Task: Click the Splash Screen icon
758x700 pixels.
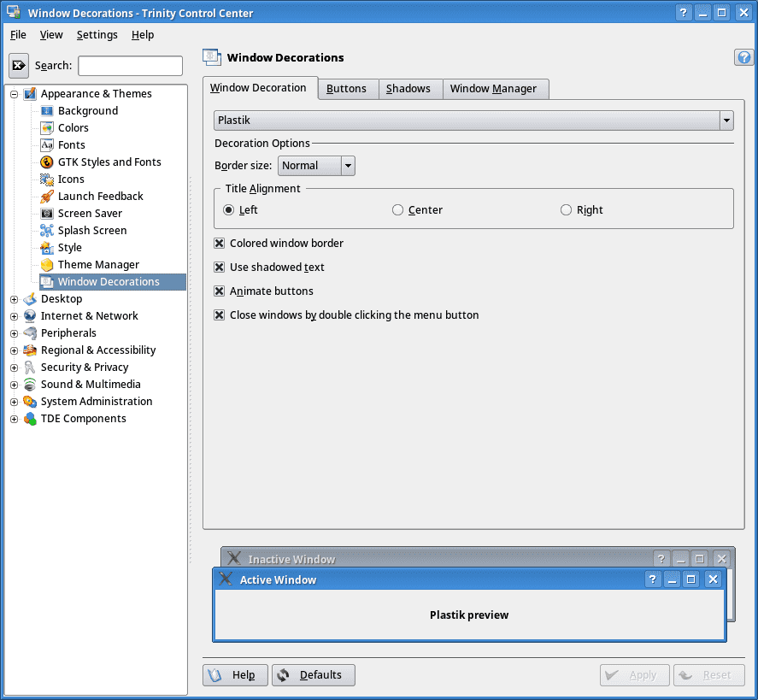Action: click(47, 231)
